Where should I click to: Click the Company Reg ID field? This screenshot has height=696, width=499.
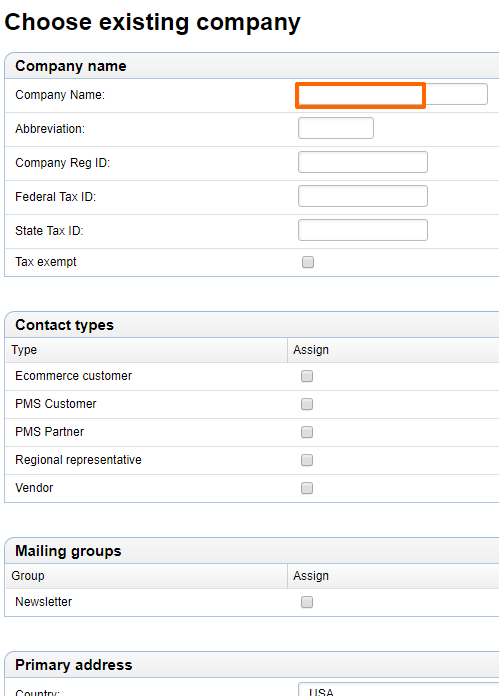coord(363,162)
